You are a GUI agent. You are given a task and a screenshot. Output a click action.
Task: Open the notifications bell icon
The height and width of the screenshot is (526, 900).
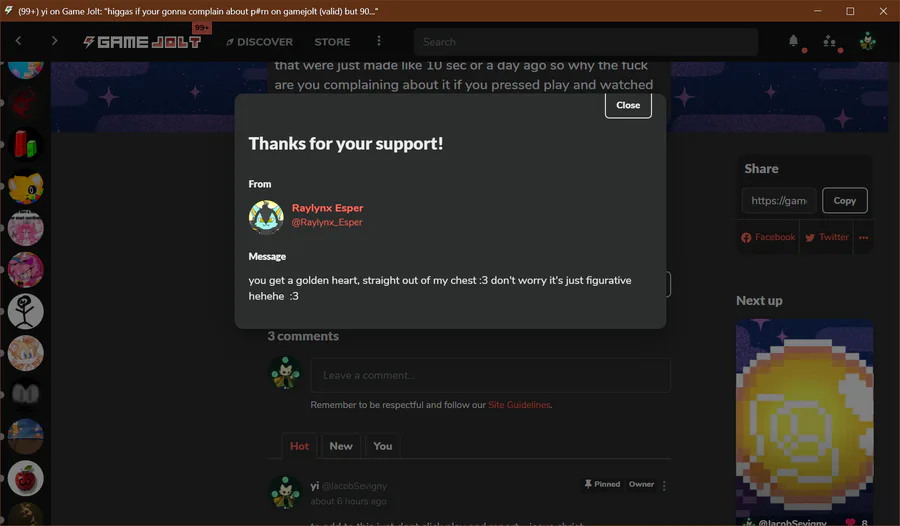tap(793, 41)
